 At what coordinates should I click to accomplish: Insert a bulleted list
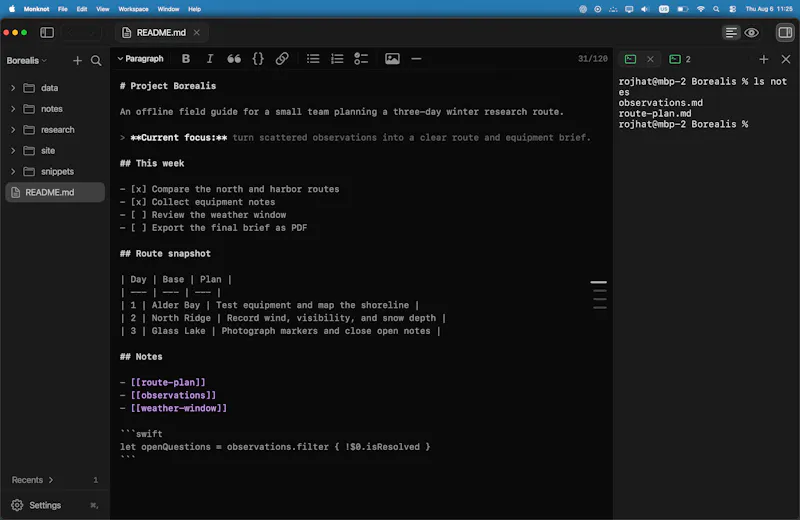[313, 59]
